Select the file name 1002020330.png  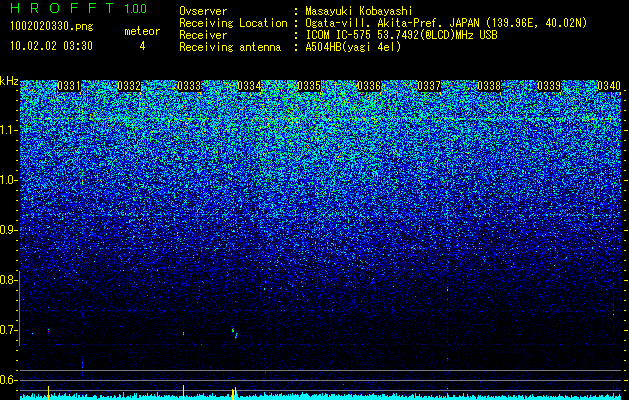coord(52,26)
